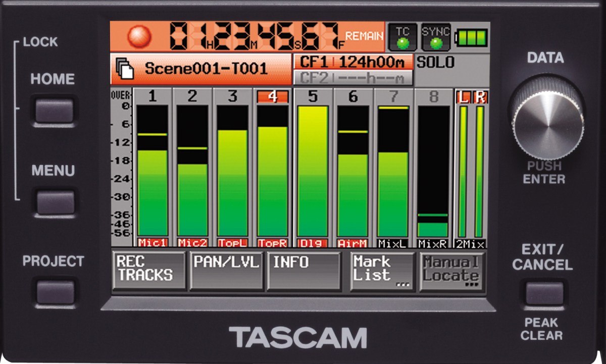
Task: Open the Scene001-T001 take name button
Action: (x=200, y=69)
